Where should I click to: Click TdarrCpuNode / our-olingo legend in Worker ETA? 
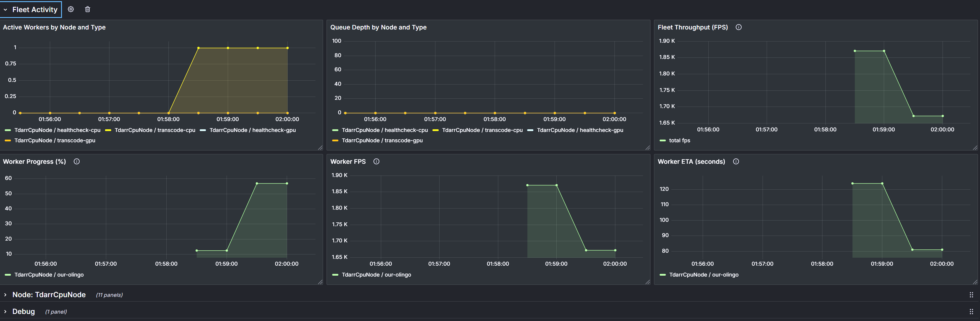pyautogui.click(x=703, y=275)
